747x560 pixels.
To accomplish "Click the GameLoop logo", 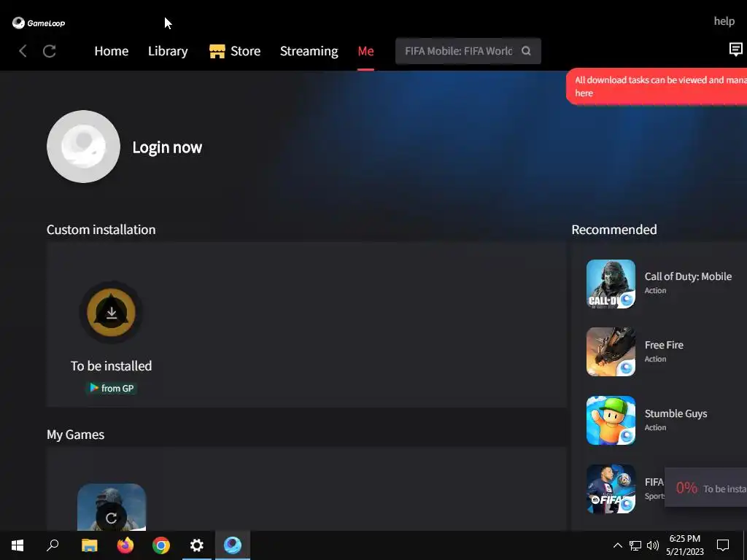I will coord(39,23).
